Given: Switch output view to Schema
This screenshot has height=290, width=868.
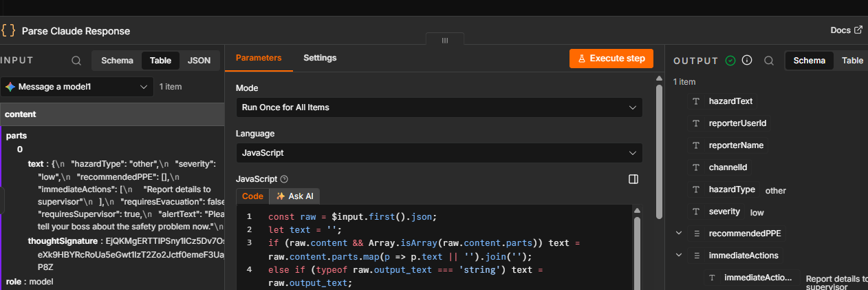Looking at the screenshot, I should tap(810, 61).
